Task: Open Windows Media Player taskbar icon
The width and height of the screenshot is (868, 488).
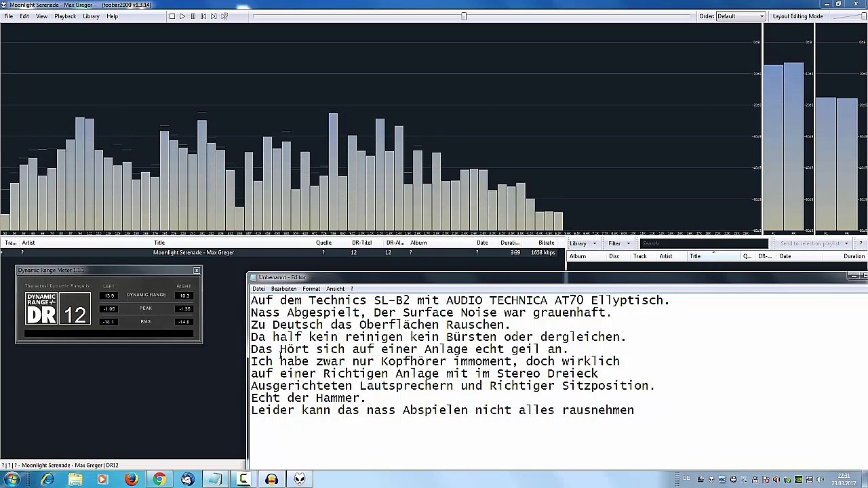Action: tap(102, 480)
